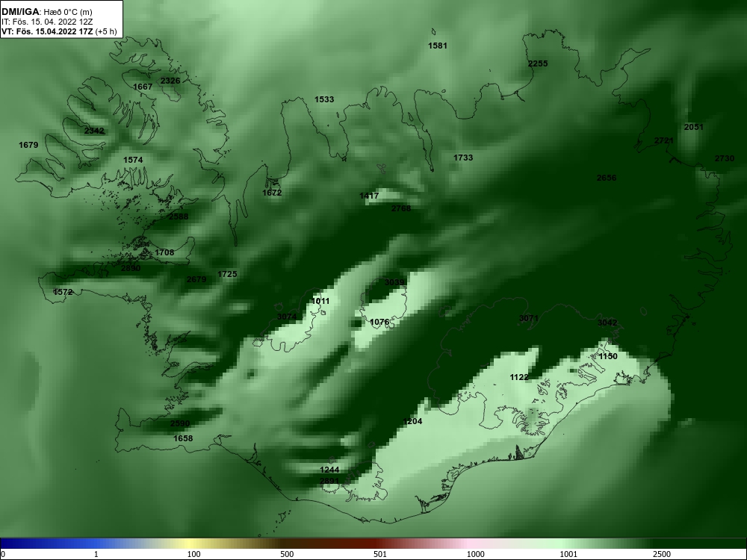Click the map value 1572
Viewport: 747px width, 560px height.
pyautogui.click(x=63, y=293)
